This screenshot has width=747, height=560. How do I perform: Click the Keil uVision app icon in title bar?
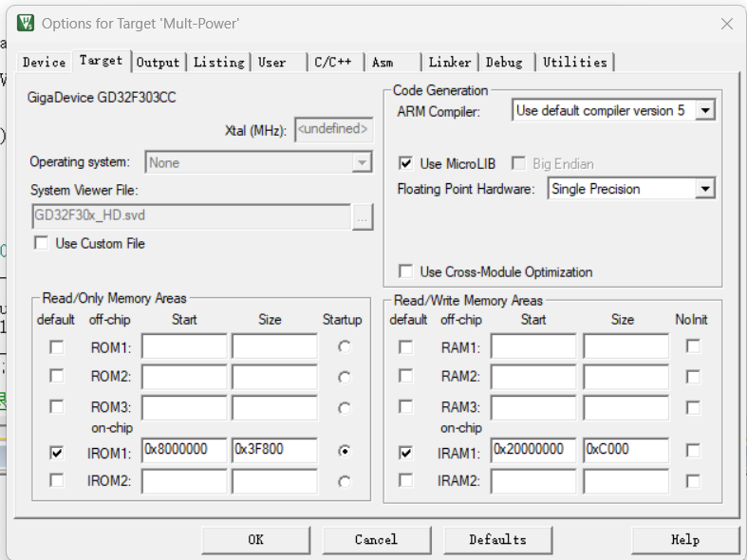click(26, 23)
